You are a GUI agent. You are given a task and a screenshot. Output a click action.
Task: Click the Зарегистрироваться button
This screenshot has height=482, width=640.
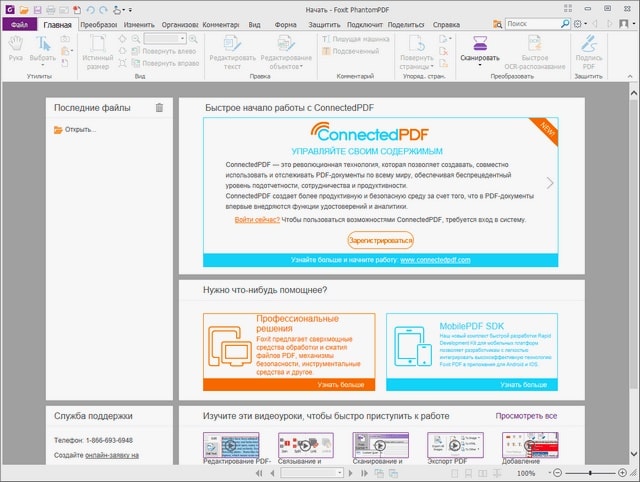pyautogui.click(x=381, y=240)
